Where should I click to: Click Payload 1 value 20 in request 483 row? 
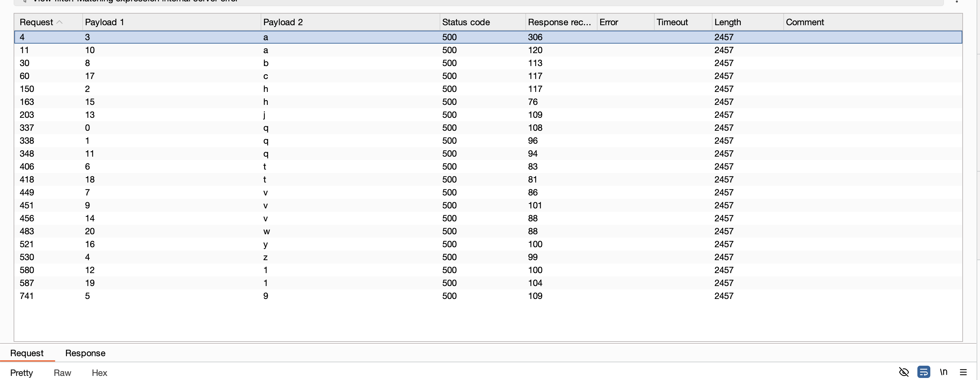pos(90,231)
